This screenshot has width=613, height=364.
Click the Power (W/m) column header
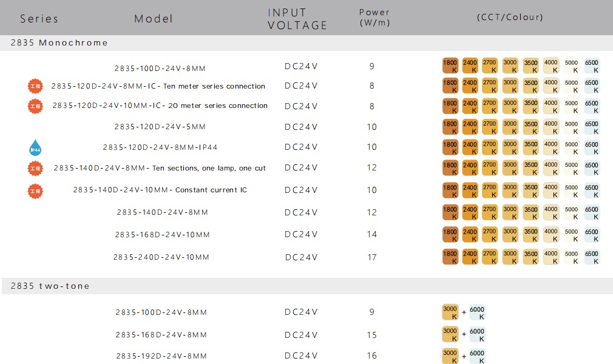coord(374,18)
